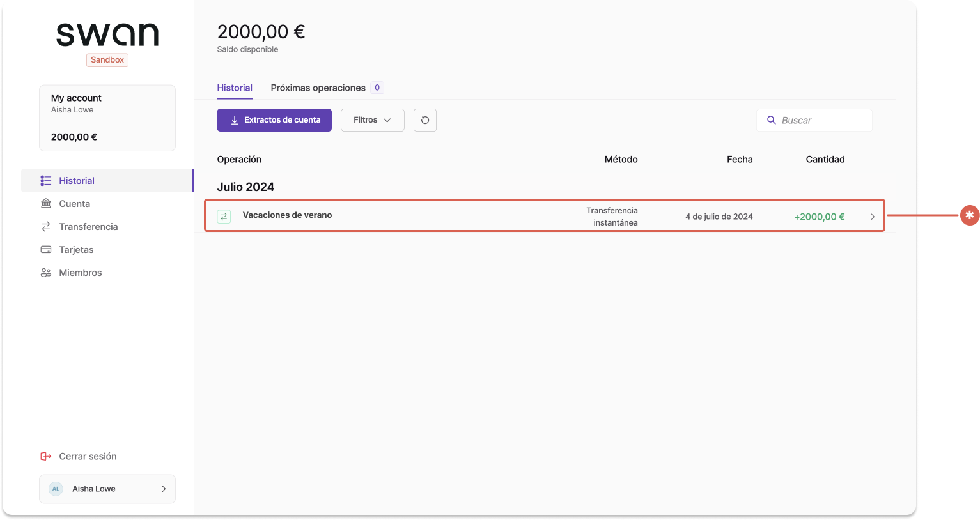Open Historial in the sidebar
This screenshot has width=980, height=520.
click(x=107, y=181)
